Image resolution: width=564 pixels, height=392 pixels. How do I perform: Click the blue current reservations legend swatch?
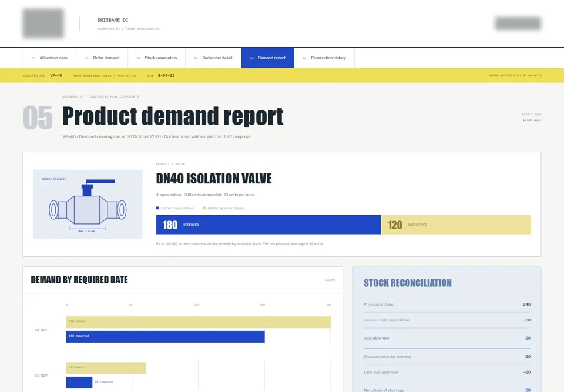[x=157, y=208]
